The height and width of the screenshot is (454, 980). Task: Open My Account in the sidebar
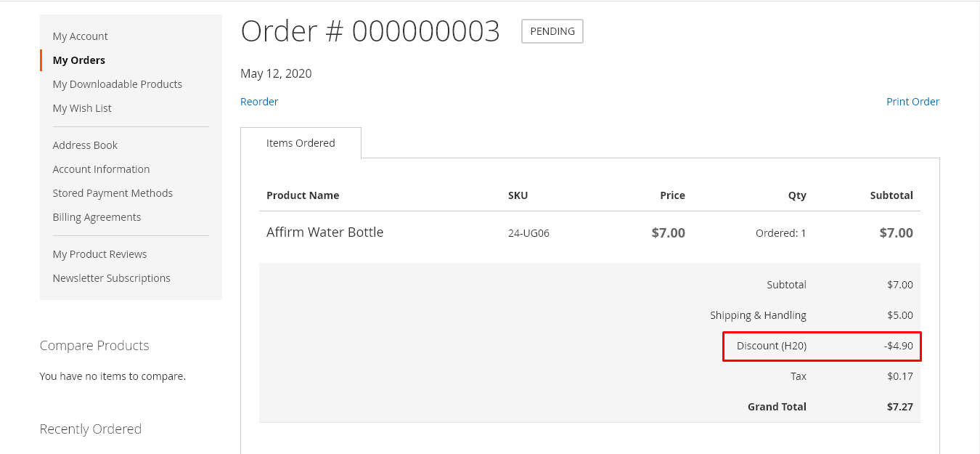click(80, 36)
